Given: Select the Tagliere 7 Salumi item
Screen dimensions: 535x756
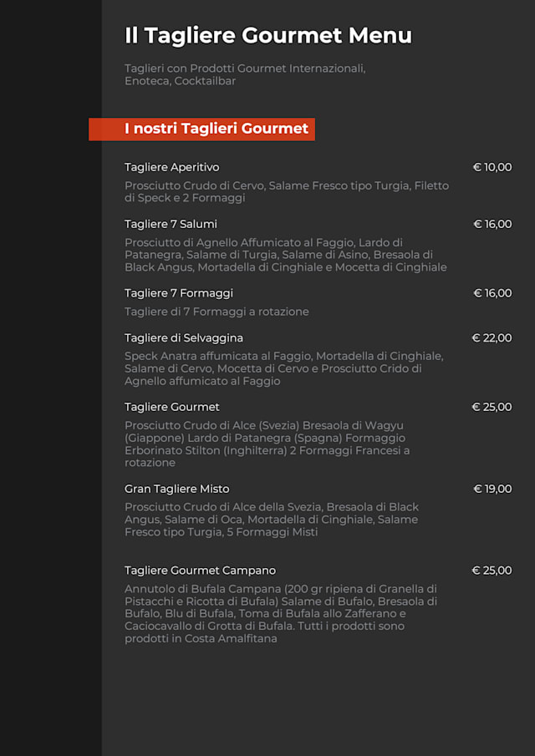Looking at the screenshot, I should point(171,224).
